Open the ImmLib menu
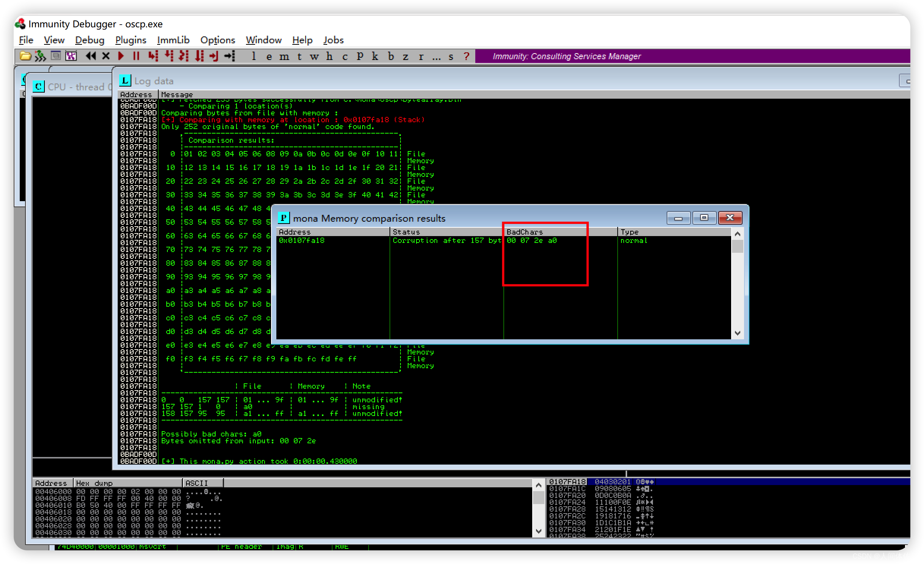The width and height of the screenshot is (924, 564). point(173,40)
